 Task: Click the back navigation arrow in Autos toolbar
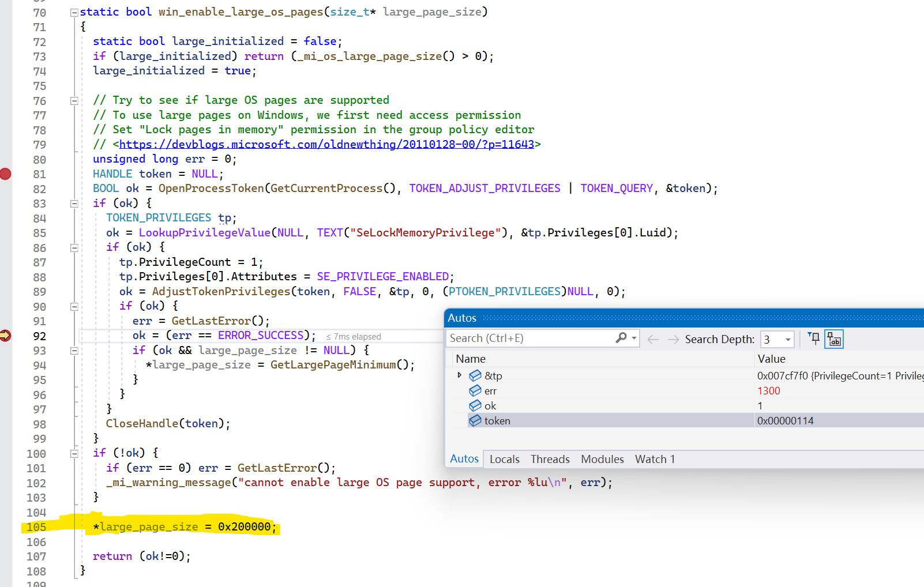point(652,339)
